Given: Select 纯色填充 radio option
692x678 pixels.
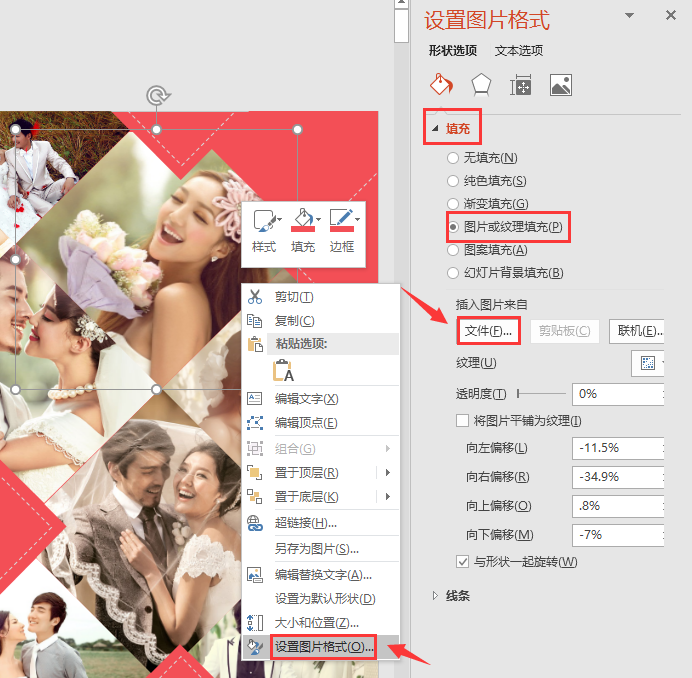Looking at the screenshot, I should click(x=453, y=181).
